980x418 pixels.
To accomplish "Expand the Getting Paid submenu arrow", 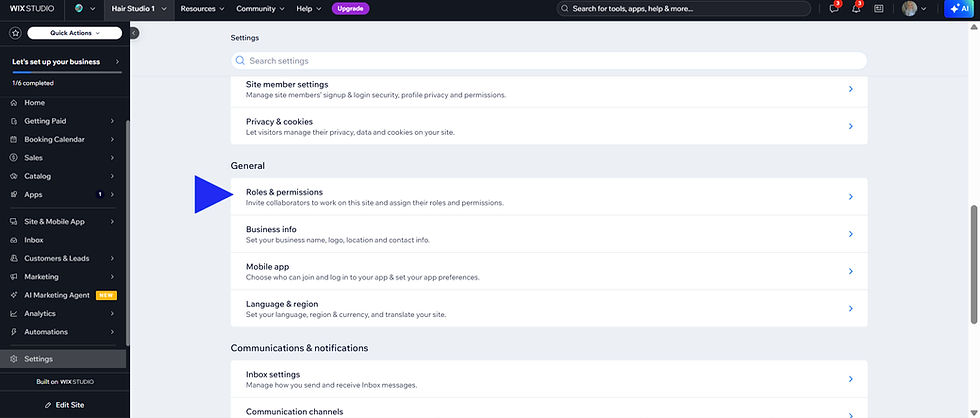I will coord(112,121).
